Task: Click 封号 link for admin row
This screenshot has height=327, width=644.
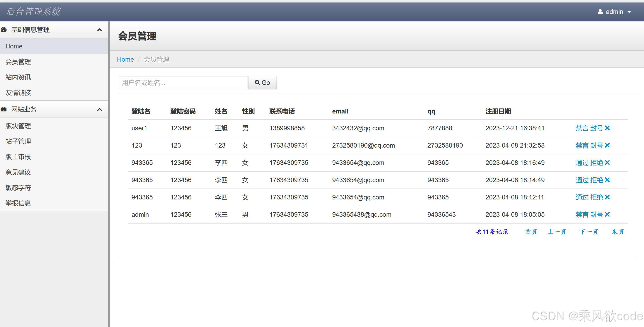Action: (596, 215)
